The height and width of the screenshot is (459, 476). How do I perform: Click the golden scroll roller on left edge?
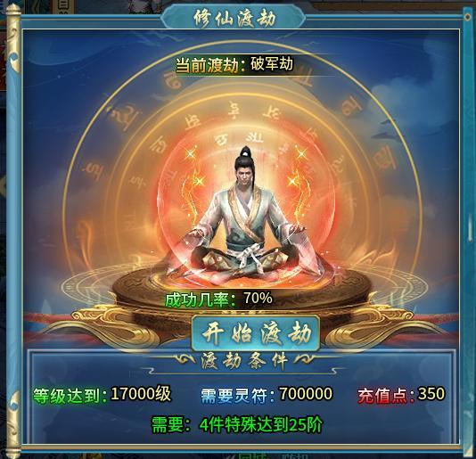[x=13, y=230]
